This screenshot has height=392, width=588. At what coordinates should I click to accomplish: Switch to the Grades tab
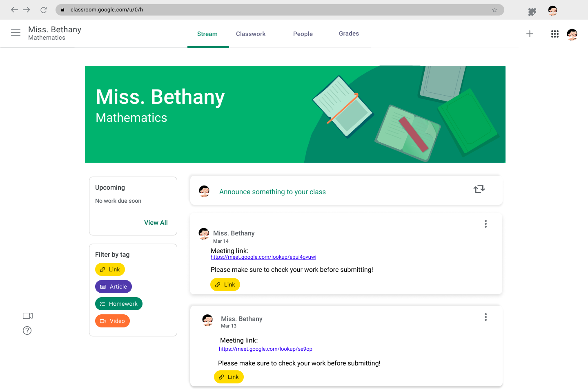point(349,34)
